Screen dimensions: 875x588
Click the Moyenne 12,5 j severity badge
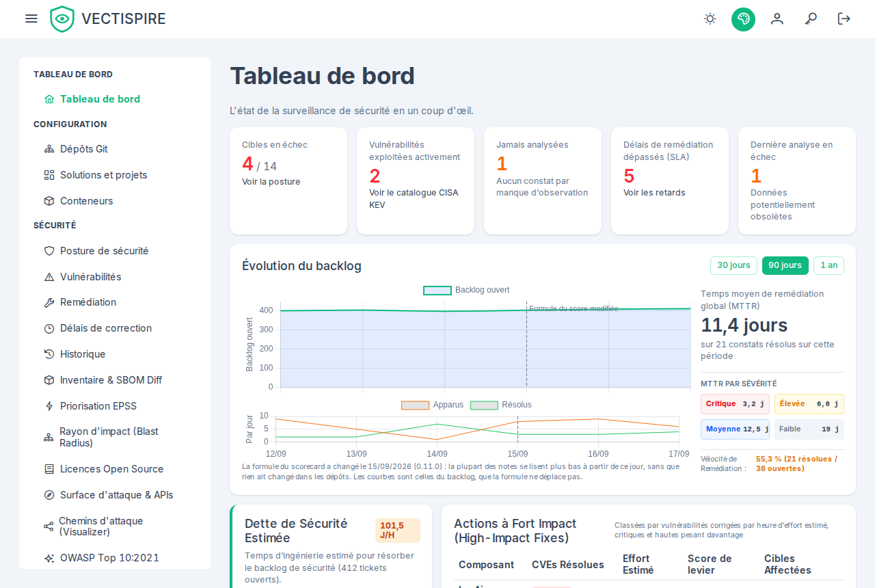[x=735, y=429]
